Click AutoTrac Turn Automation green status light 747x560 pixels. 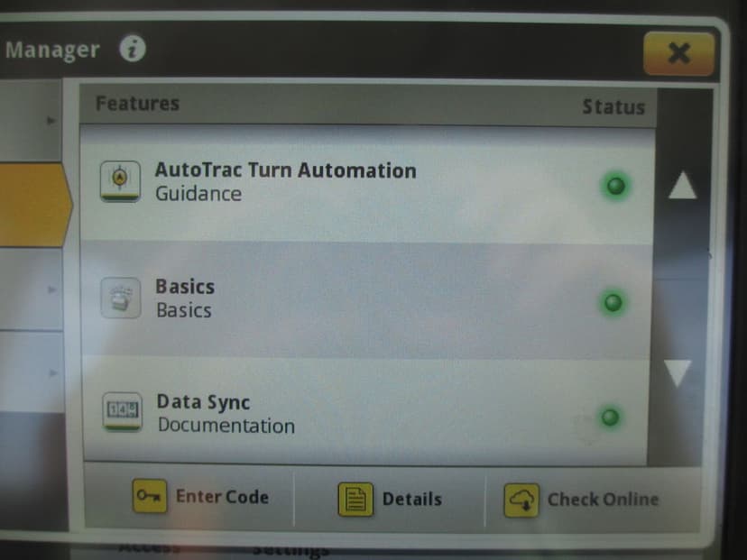point(615,186)
